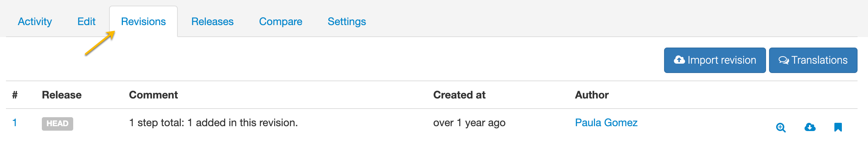Image resolution: width=868 pixels, height=155 pixels.
Task: Open revision number 1 link
Action: tap(15, 123)
